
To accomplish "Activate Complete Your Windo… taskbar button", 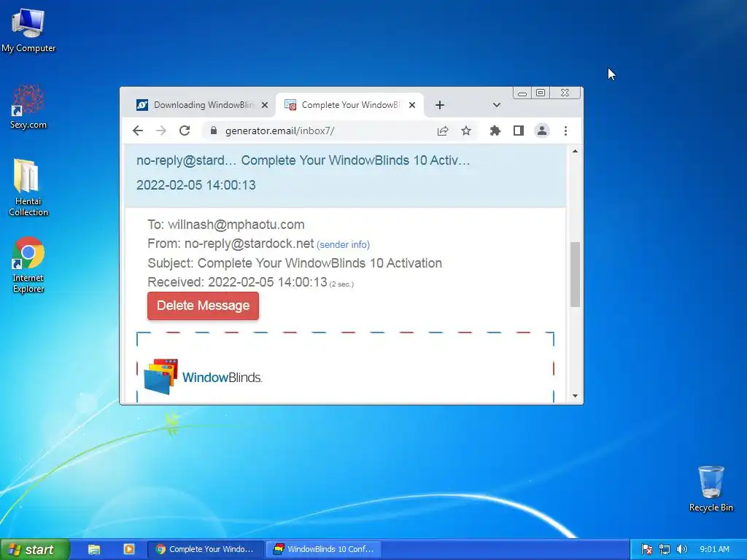I will (x=205, y=550).
